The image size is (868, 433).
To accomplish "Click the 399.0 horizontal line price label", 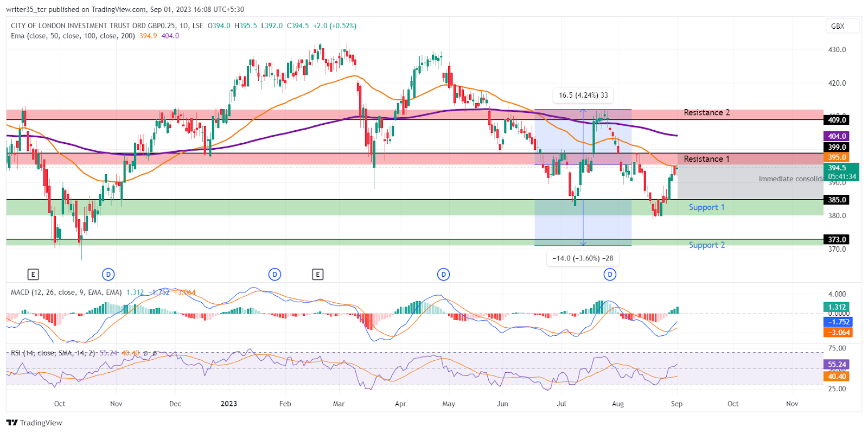I will [x=837, y=147].
